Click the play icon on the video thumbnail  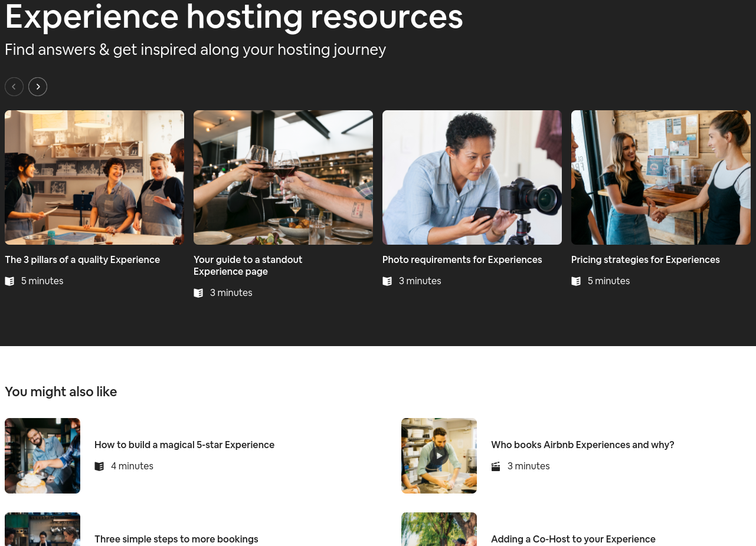click(438, 455)
